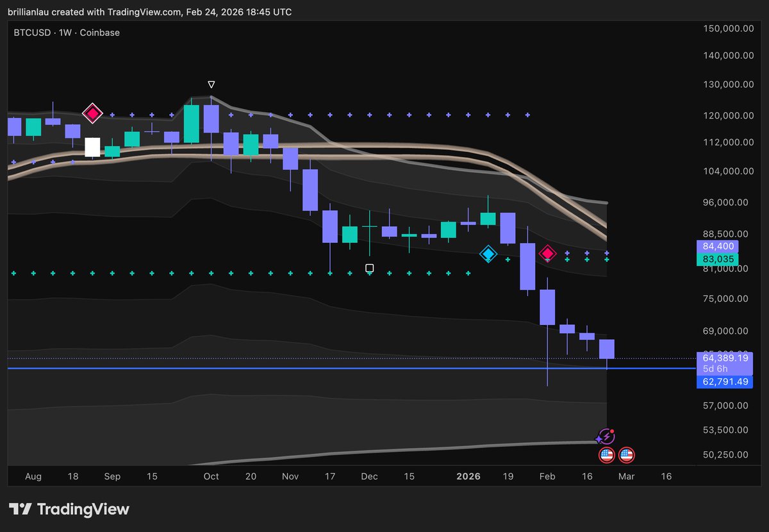Click the right US flag economic event icon
769x532 pixels.
(x=626, y=456)
